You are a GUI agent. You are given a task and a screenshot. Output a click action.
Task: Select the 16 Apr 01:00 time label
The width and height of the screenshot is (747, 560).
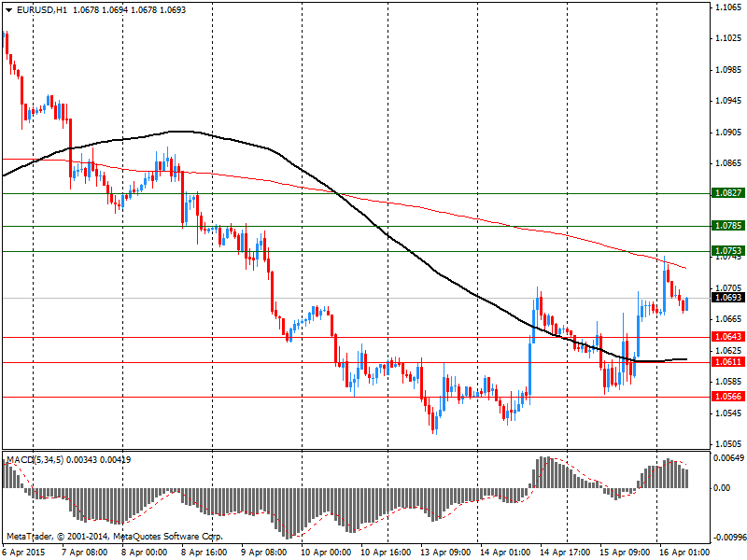[x=684, y=553]
